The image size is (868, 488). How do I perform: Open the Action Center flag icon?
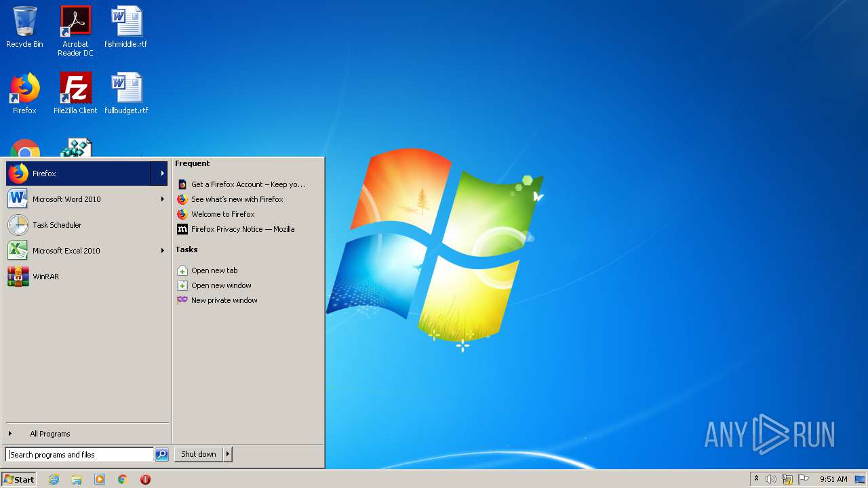pos(804,479)
